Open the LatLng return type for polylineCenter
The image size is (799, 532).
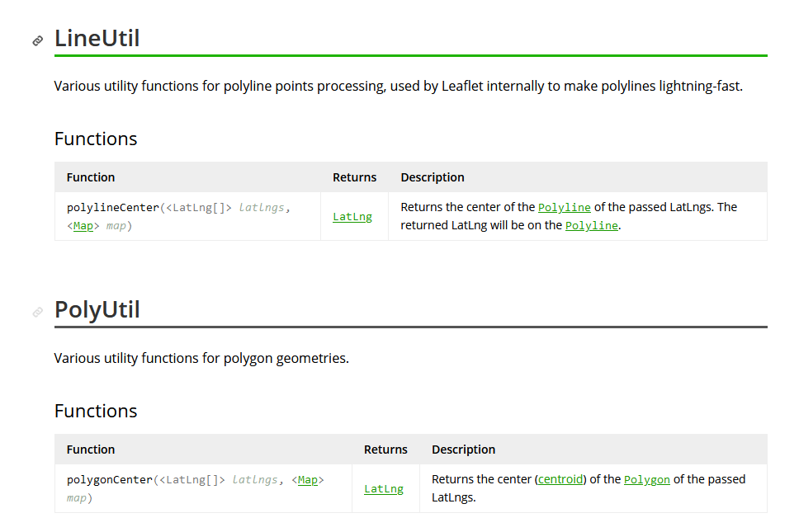pyautogui.click(x=352, y=217)
